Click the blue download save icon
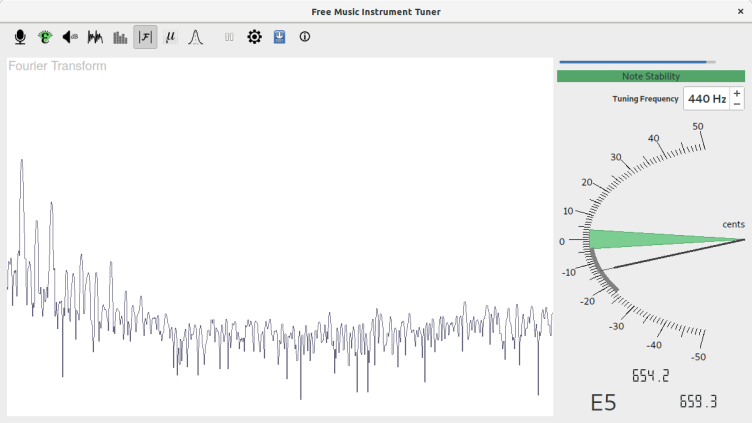Image resolution: width=752 pixels, height=423 pixels. [x=279, y=37]
